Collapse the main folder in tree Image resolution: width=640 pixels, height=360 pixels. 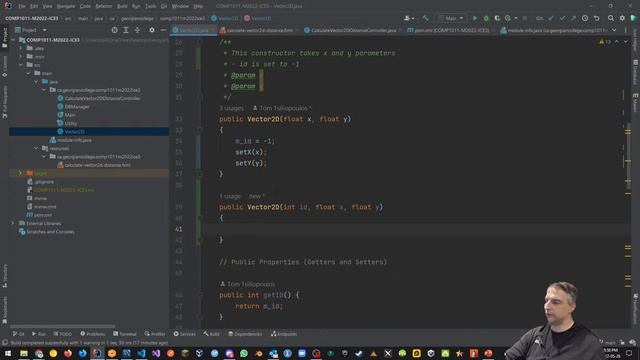click(28, 73)
